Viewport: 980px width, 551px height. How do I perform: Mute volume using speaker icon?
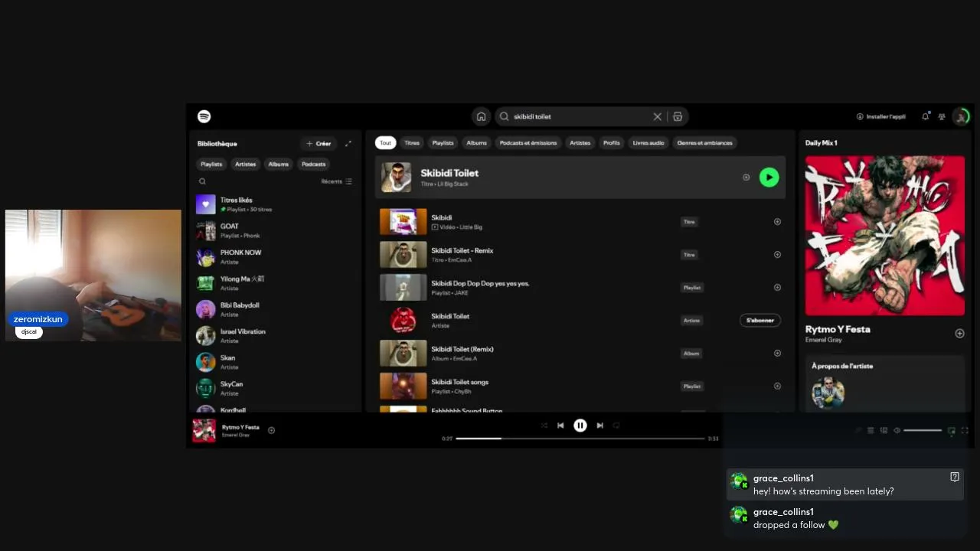point(897,430)
